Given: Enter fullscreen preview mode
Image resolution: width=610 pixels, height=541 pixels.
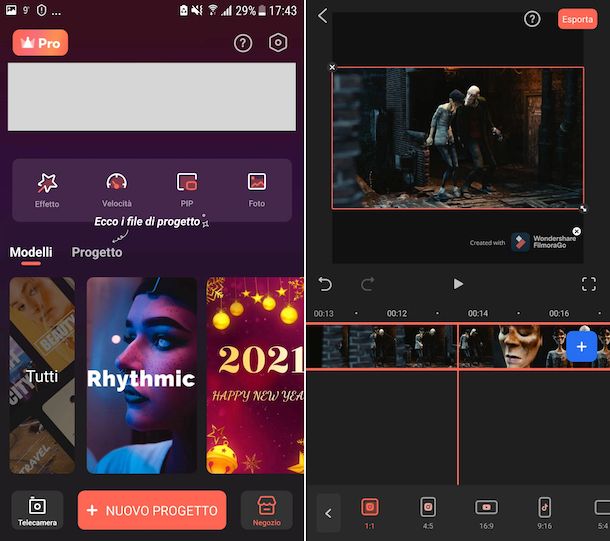Looking at the screenshot, I should (x=589, y=284).
